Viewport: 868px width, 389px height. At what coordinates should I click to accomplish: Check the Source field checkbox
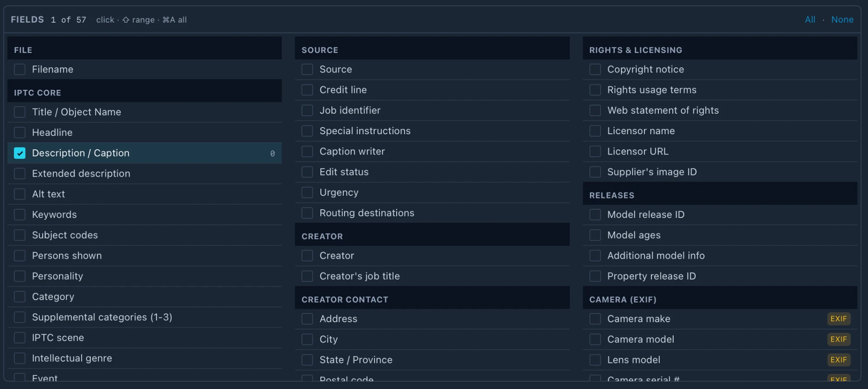tap(307, 69)
